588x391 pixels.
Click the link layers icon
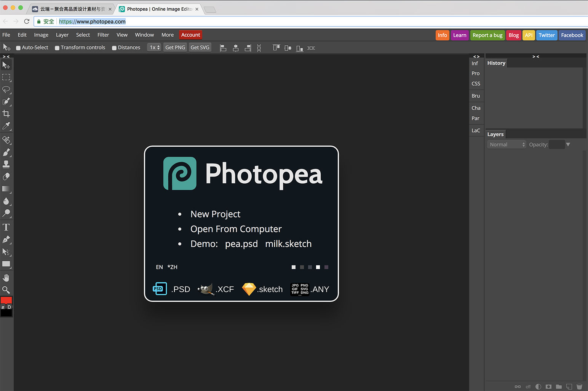coord(518,386)
